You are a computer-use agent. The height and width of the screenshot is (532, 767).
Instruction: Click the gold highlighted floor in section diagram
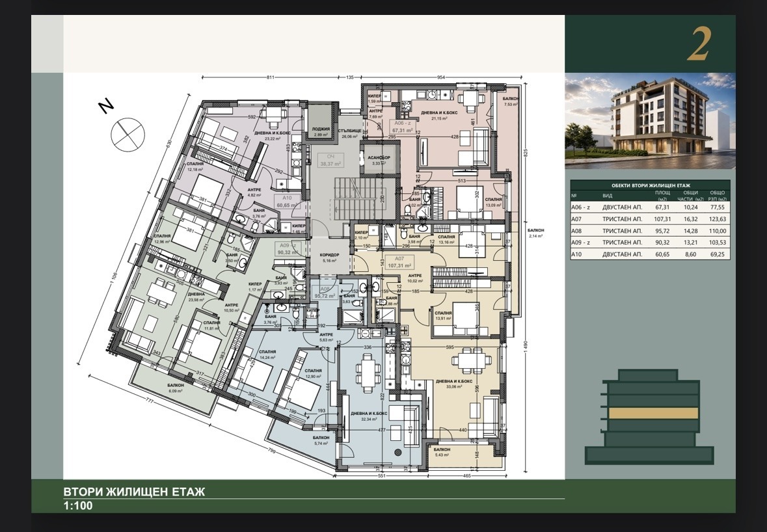coord(653,413)
